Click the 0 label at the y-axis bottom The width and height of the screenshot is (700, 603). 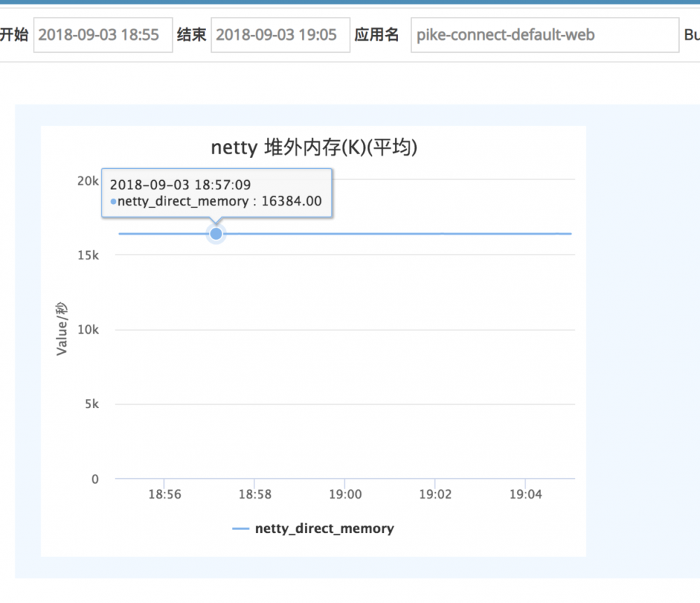(x=95, y=480)
